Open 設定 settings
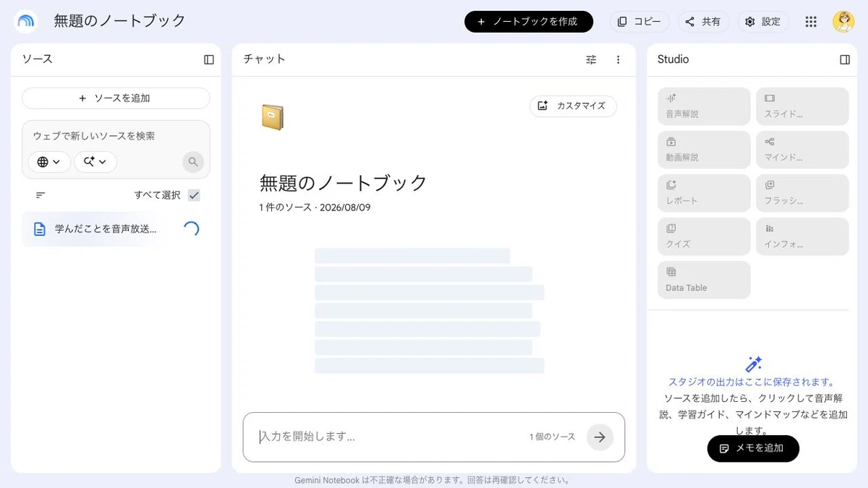The width and height of the screenshot is (868, 488). pos(763,22)
